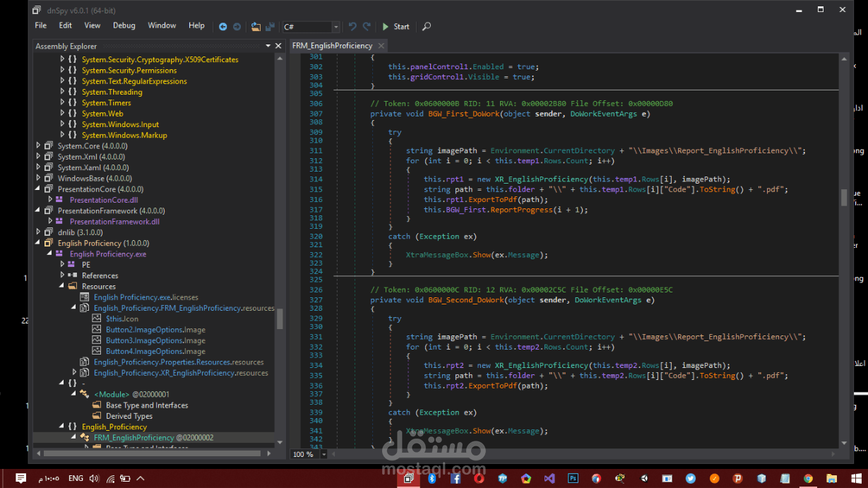Click the Base Type and Interfaces folder icon

(97, 405)
